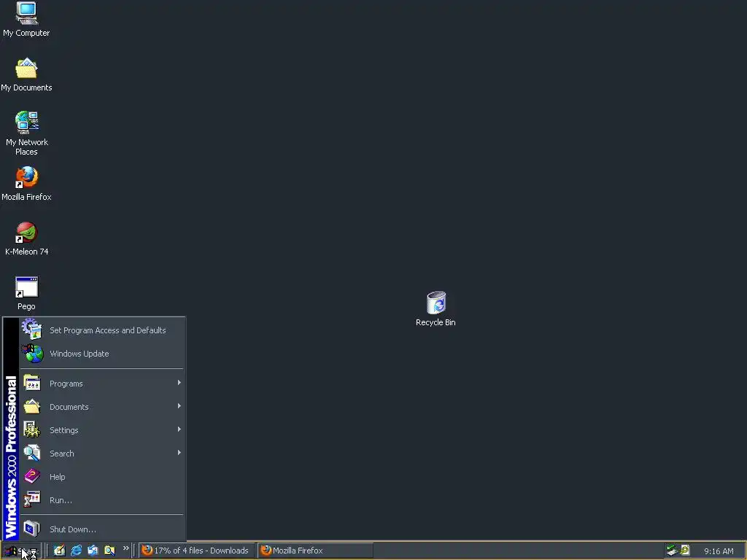
Task: Select the My Computer desktop icon
Action: tap(26, 19)
